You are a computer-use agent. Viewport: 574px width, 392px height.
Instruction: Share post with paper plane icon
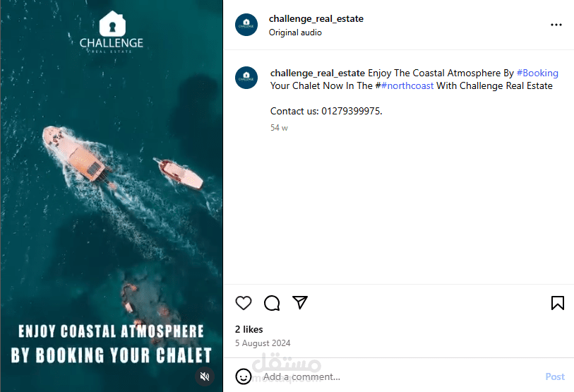300,302
